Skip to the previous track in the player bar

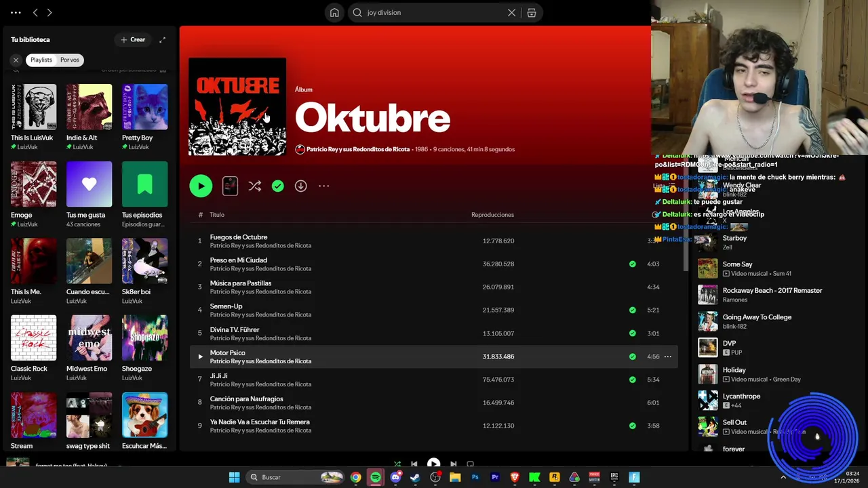point(414,464)
